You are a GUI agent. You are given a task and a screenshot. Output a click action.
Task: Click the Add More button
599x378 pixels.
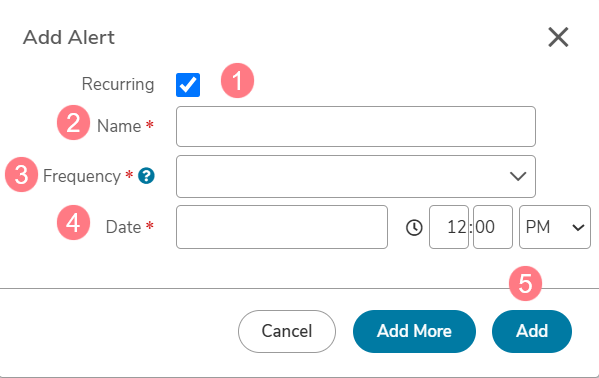pos(414,331)
